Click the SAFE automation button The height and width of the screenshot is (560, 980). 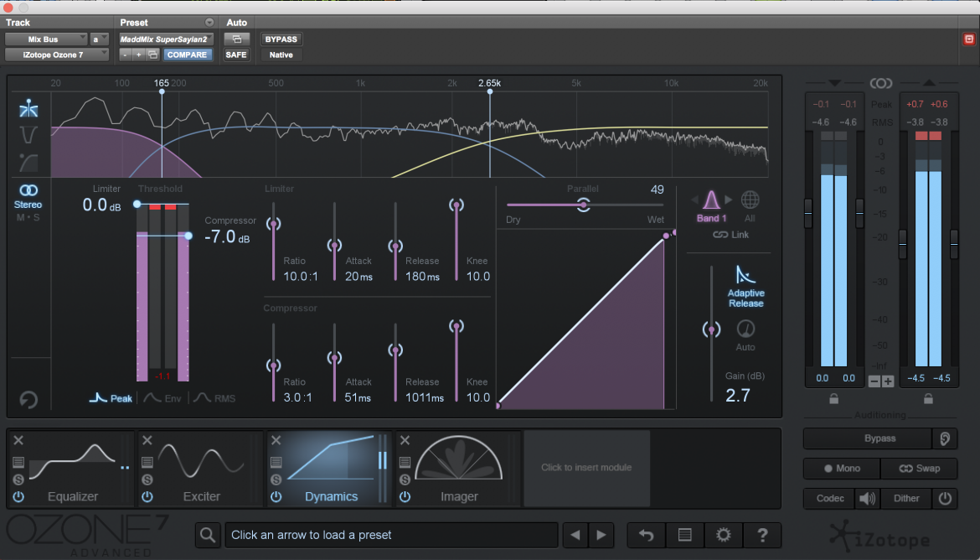[x=236, y=54]
